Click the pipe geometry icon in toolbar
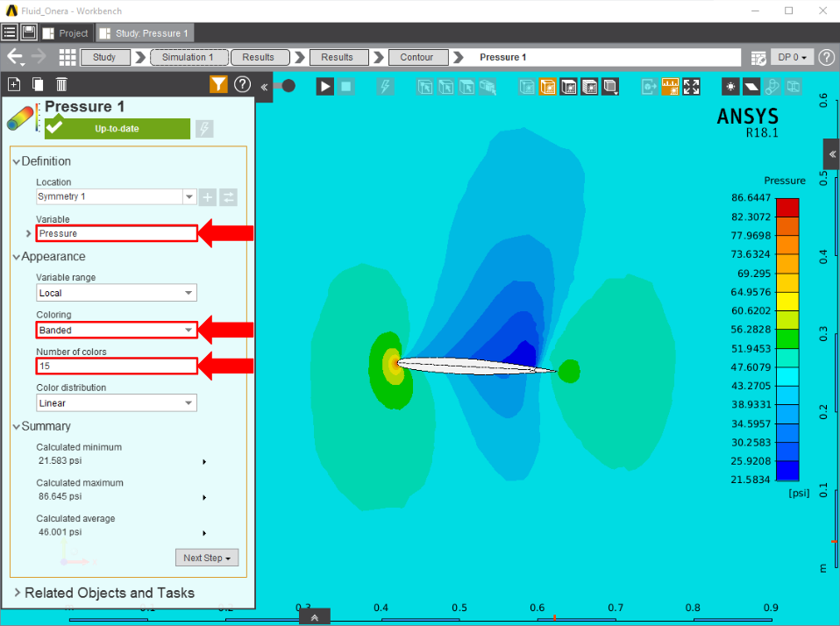Viewport: 840px width, 626px height. (772, 86)
